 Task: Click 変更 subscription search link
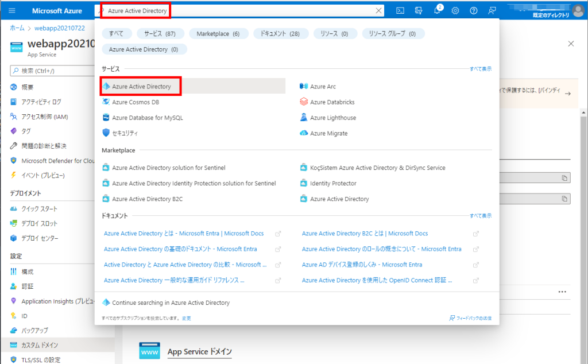pos(187,318)
